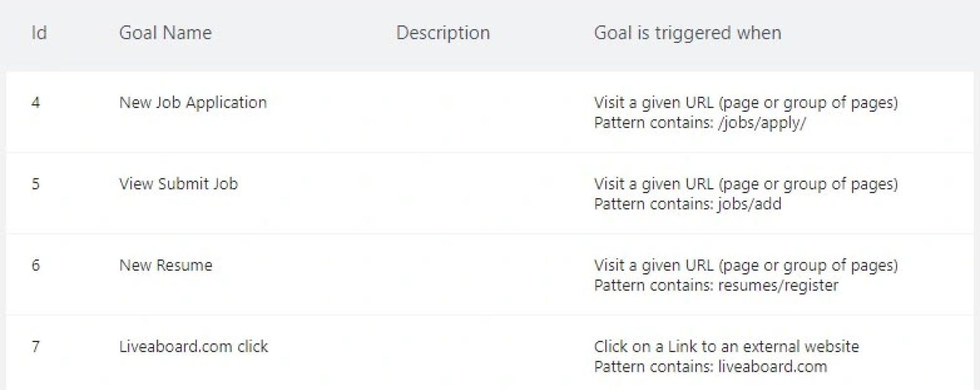Click goal Id 7 cell
The height and width of the screenshot is (390, 980).
coord(36,347)
